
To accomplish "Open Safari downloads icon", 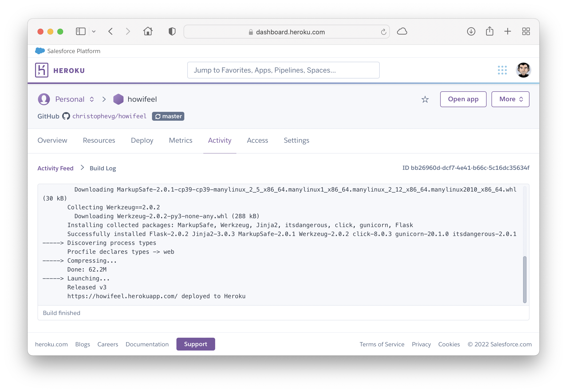I will pos(471,32).
